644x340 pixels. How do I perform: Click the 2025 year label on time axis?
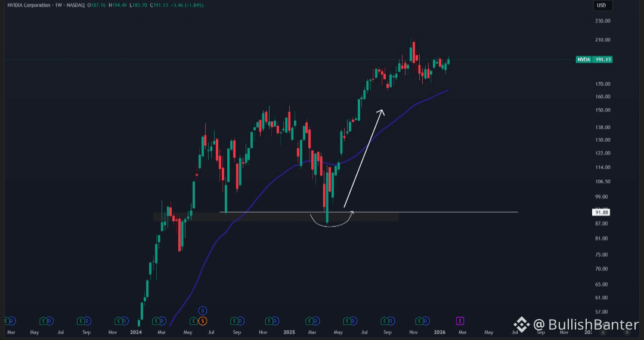289,332
